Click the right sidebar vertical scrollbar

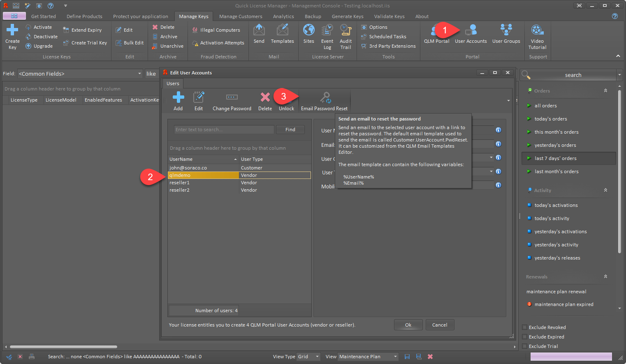tap(619, 172)
